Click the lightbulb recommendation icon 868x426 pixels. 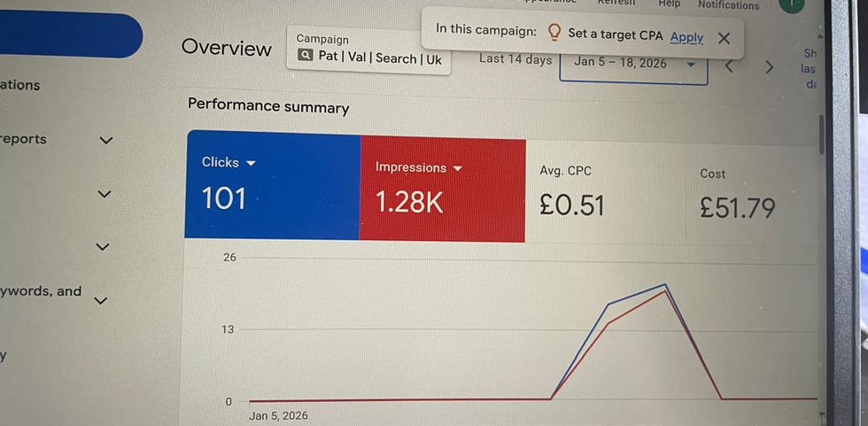click(x=554, y=33)
